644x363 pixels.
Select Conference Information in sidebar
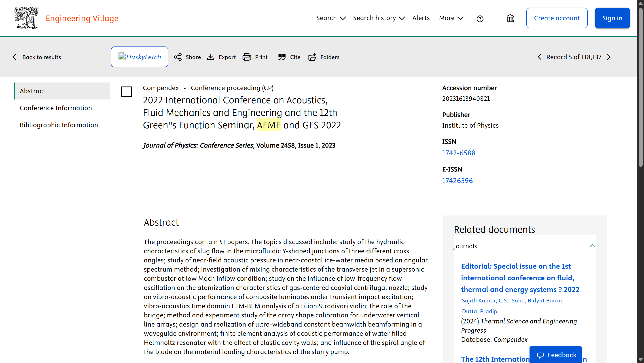coord(56,108)
